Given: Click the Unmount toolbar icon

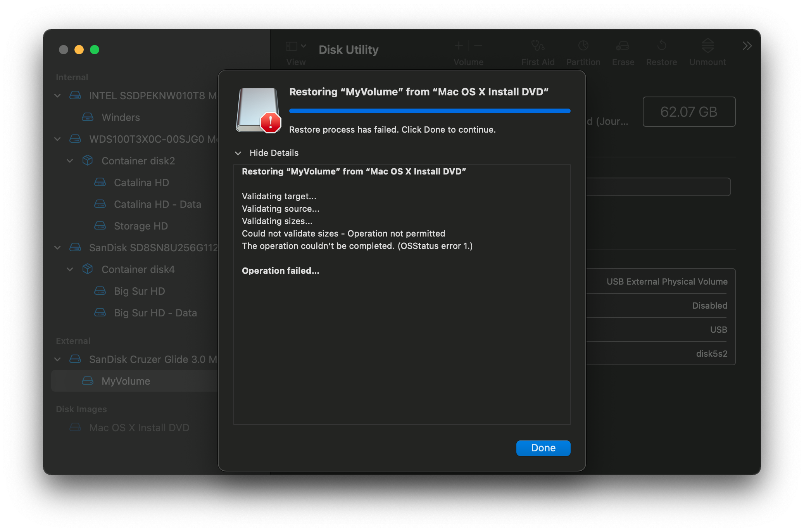Looking at the screenshot, I should click(707, 46).
